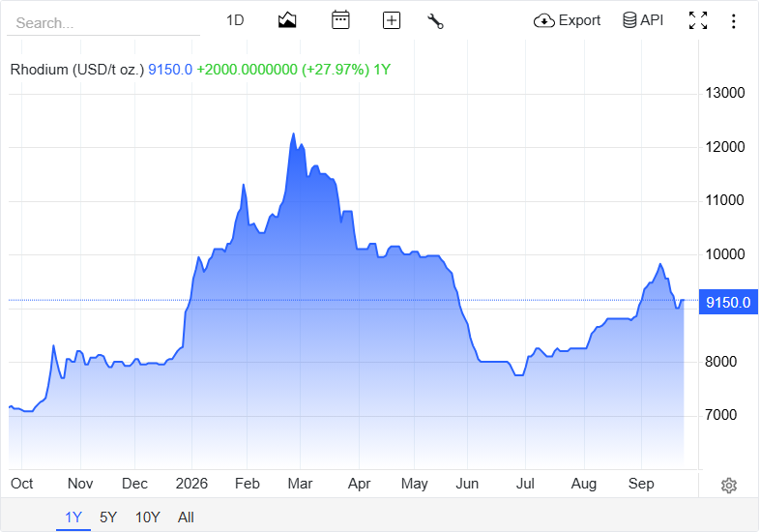Image resolution: width=760 pixels, height=532 pixels.
Task: Open the three-dot more options menu
Action: 733,21
